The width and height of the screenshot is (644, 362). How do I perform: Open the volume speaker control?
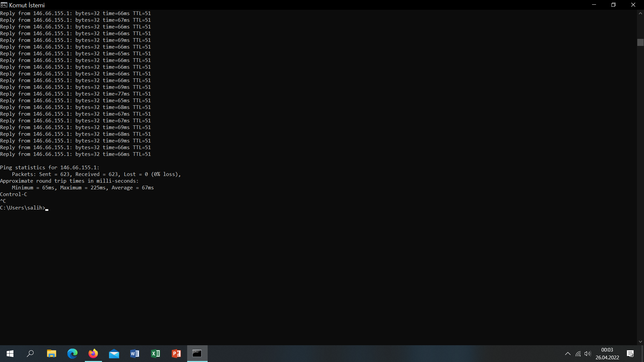click(x=587, y=354)
